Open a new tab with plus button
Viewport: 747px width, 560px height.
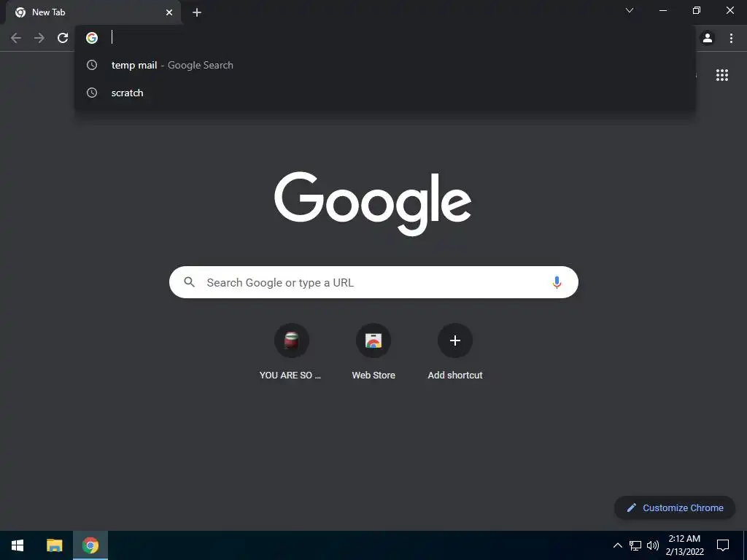click(197, 12)
